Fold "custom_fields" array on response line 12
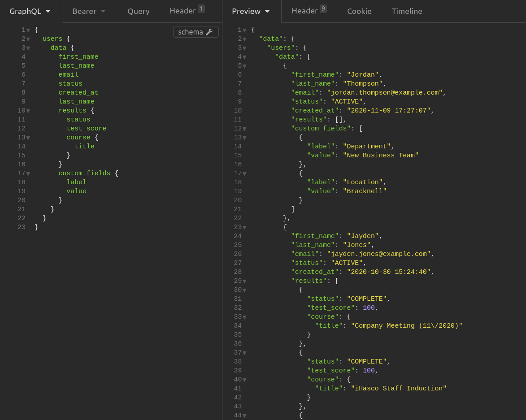This screenshot has height=420, width=526. 244,129
